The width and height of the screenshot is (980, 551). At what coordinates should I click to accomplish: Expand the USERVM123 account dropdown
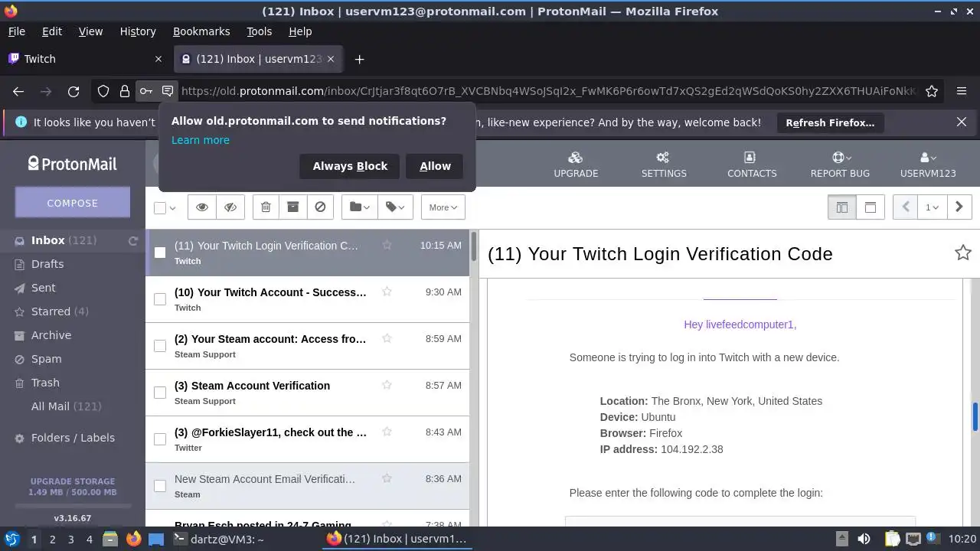928,165
